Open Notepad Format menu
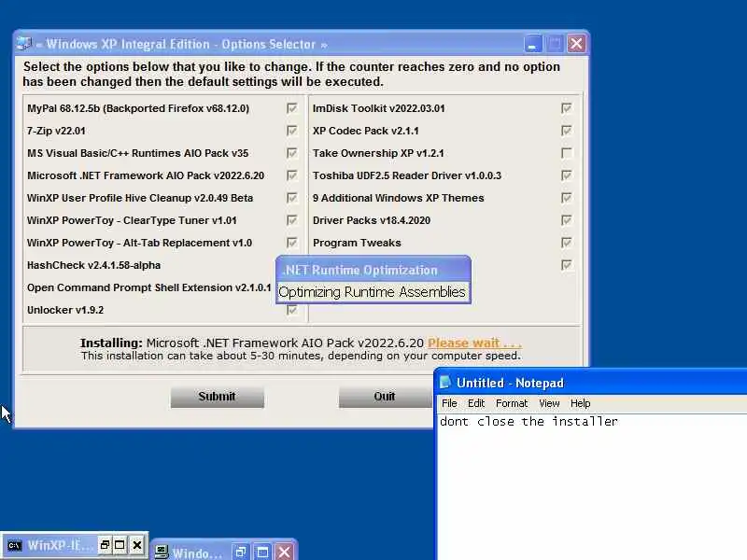Viewport: 747px width, 560px height. [512, 403]
